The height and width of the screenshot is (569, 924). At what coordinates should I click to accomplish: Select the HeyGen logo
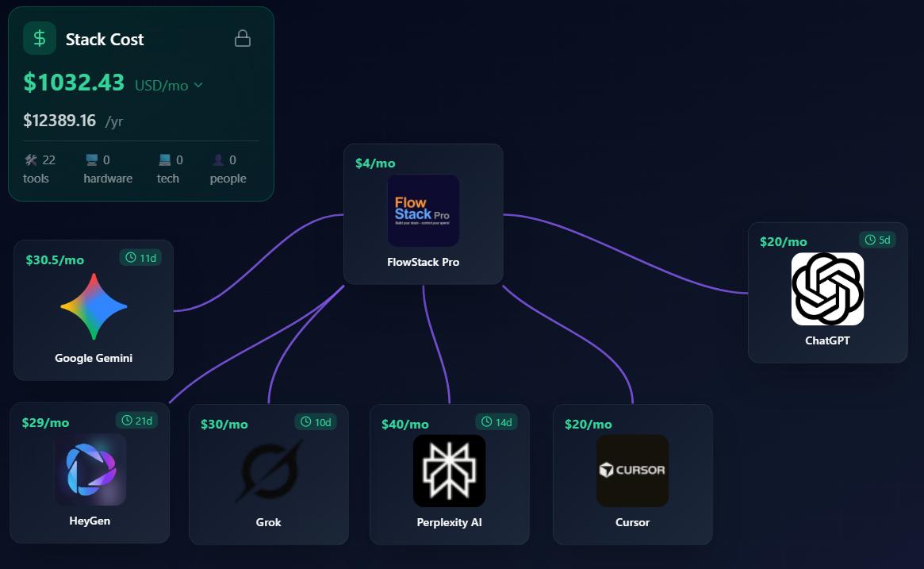[x=90, y=469]
